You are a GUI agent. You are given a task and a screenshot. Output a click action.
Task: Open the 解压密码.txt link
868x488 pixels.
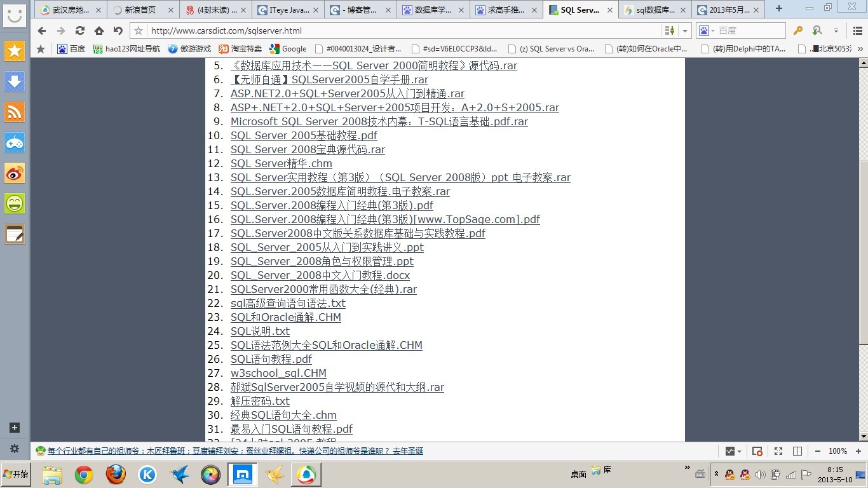coord(260,401)
